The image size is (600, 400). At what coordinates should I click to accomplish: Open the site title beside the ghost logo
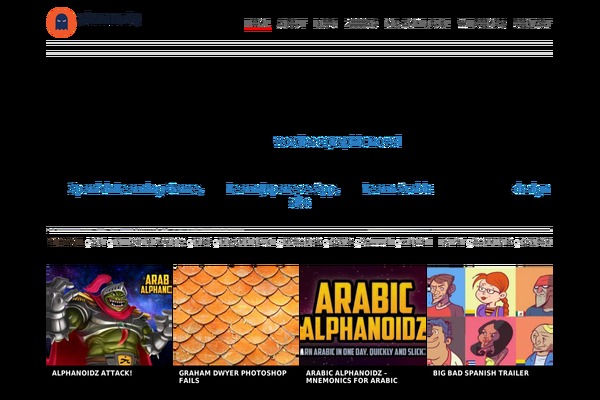(110, 18)
